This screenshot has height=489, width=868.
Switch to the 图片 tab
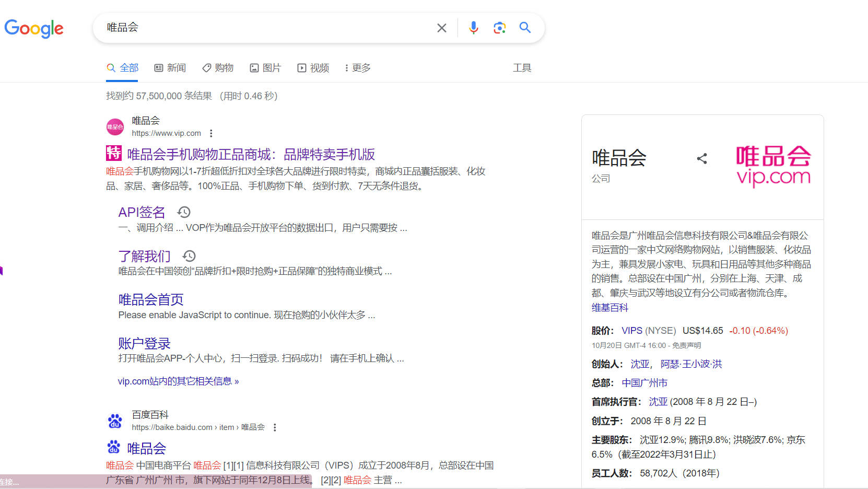265,68
